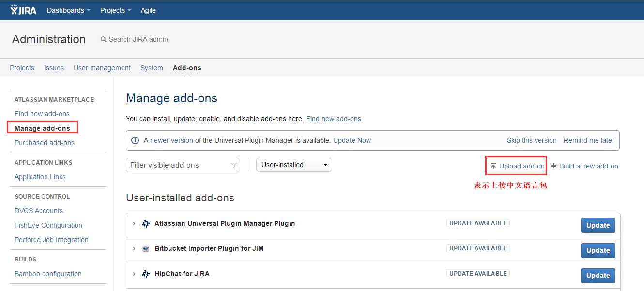Open FishEye Configuration in sidebar
644x291 pixels.
(48, 225)
